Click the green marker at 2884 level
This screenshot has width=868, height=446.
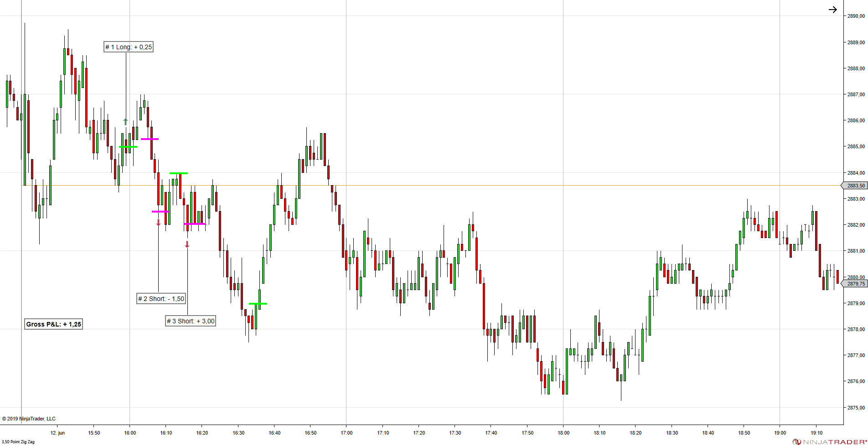[179, 173]
